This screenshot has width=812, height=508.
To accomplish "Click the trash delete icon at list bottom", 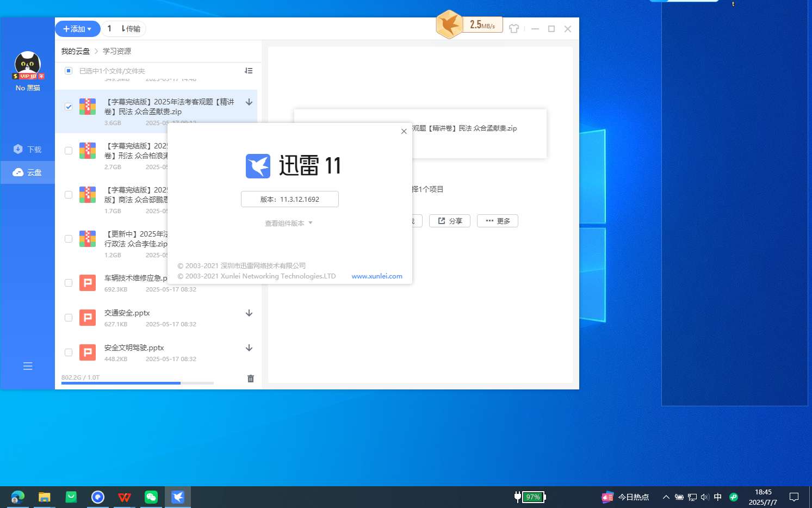I will [251, 379].
